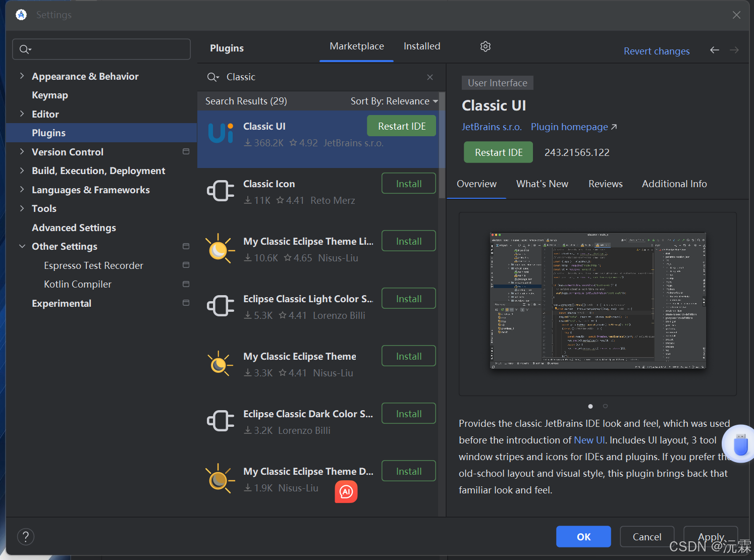
Task: Click Eclipse Classic Dark Color Scheme icon
Action: 221,421
